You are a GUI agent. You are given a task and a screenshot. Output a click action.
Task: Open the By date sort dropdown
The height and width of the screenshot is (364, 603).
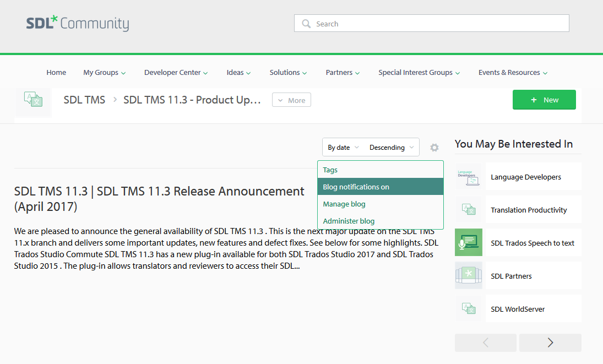click(343, 147)
